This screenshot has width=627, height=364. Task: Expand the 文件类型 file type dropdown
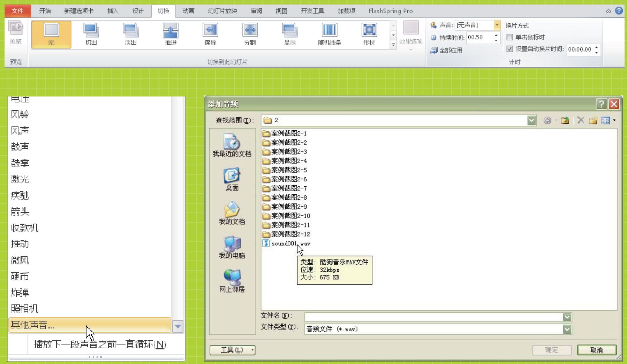(x=567, y=329)
